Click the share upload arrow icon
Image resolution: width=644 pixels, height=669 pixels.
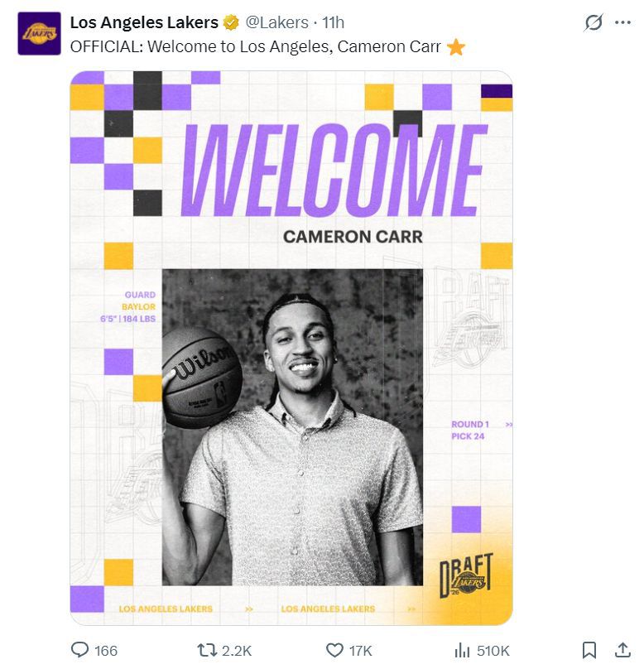pos(622,650)
